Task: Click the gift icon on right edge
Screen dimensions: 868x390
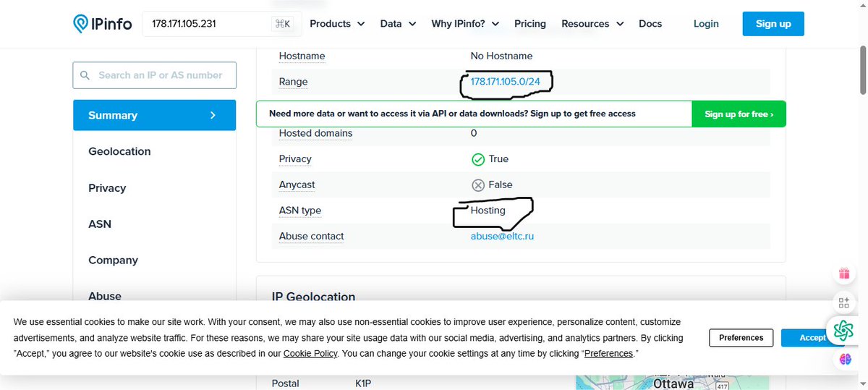Action: pyautogui.click(x=844, y=274)
